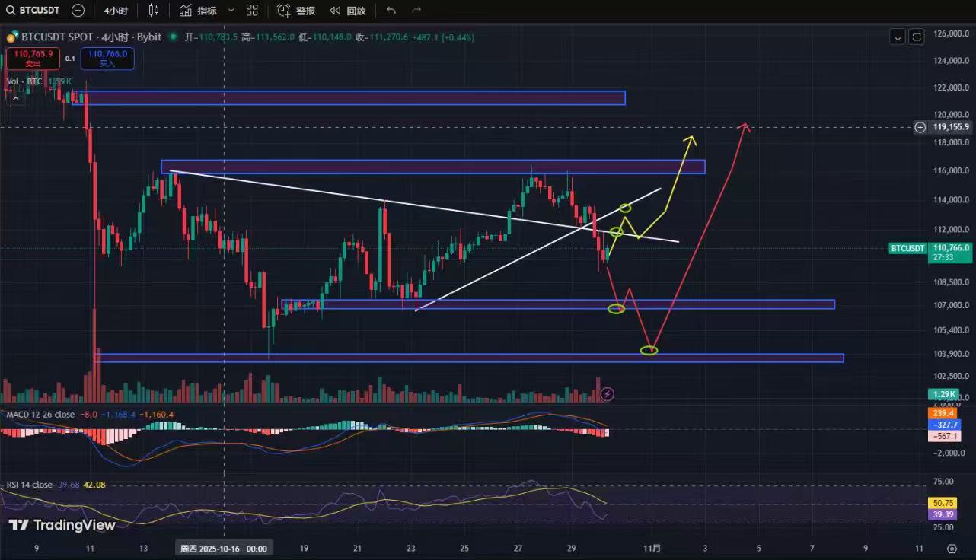Start 回放 bar replay mode

347,11
